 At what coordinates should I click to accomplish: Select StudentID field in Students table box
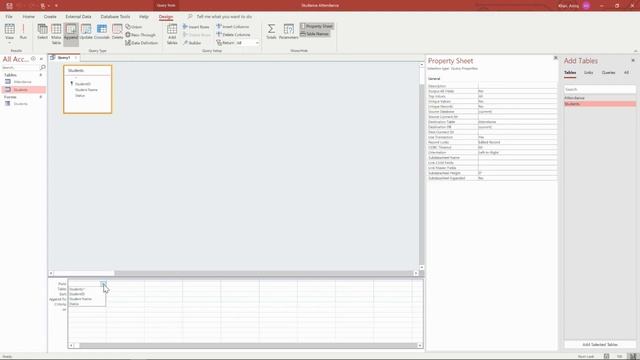coord(83,84)
